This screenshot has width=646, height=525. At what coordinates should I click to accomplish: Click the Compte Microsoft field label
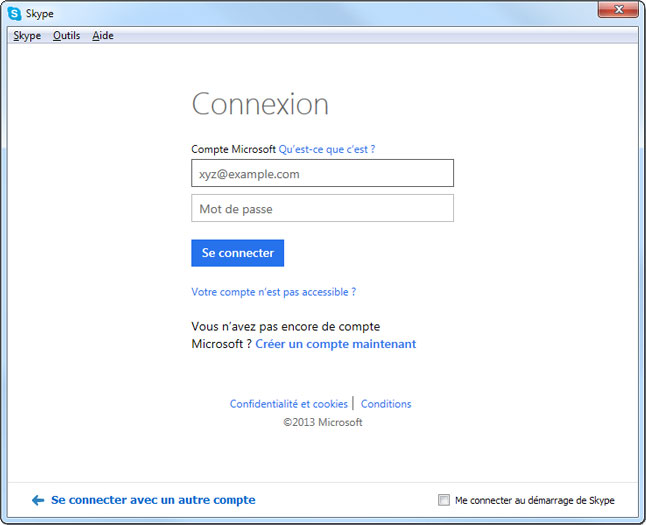click(233, 149)
